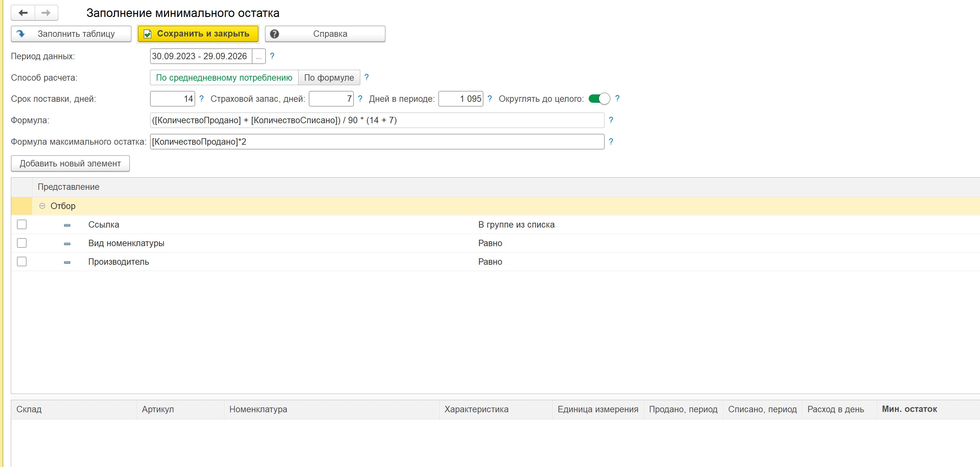Focus the maximum stock formula field
Screen dimensions: 980x467
pyautogui.click(x=377, y=141)
